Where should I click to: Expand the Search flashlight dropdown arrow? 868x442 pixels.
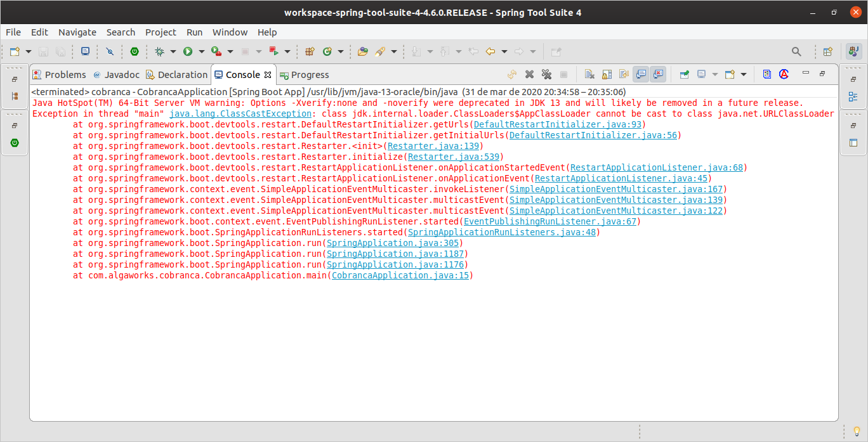[394, 51]
